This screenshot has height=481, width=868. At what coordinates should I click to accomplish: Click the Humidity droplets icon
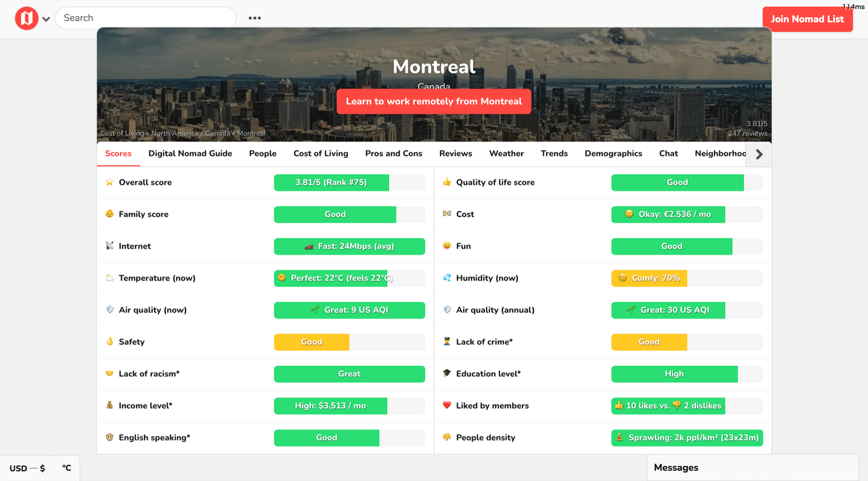coord(447,277)
